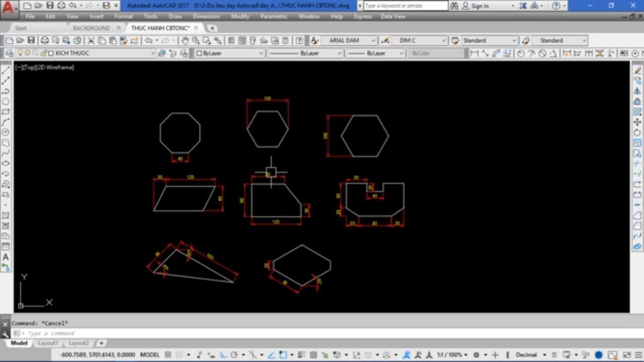Click the Dimension Style icon

coord(385,40)
